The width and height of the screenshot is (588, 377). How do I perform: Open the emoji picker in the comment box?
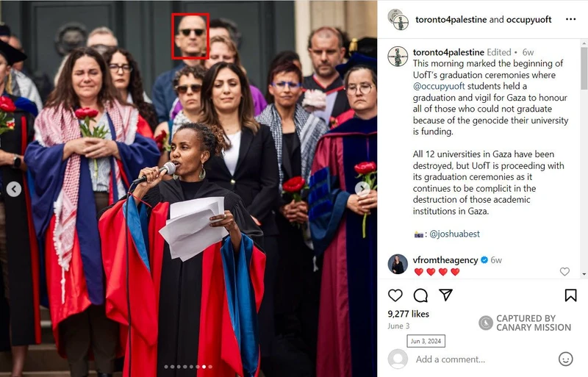point(565,359)
